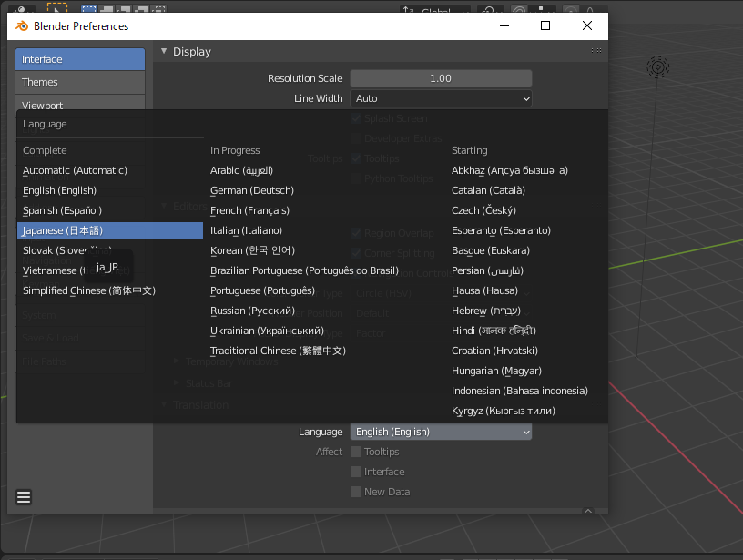
Task: Select Abkhaz language option
Action: pyautogui.click(x=509, y=170)
